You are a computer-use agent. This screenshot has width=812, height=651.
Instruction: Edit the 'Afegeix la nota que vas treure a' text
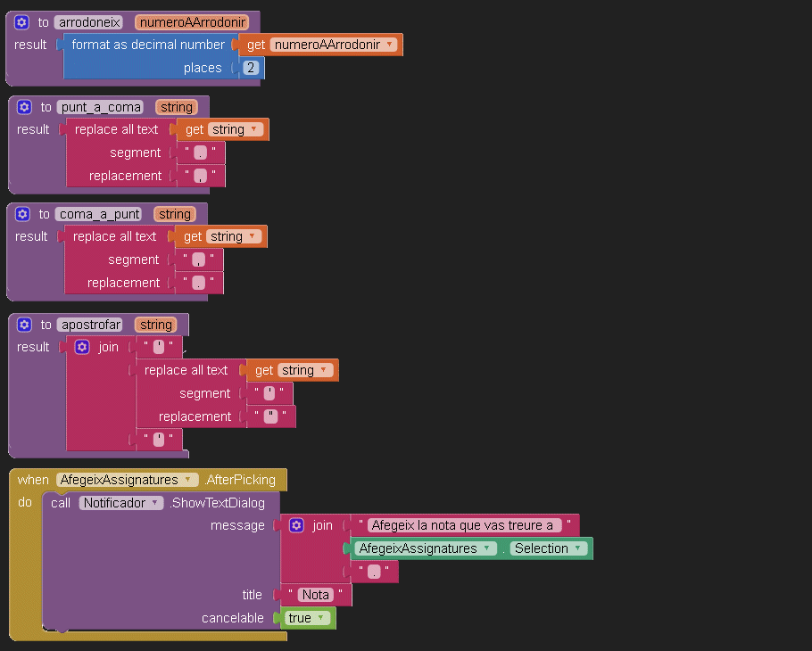pyautogui.click(x=464, y=525)
